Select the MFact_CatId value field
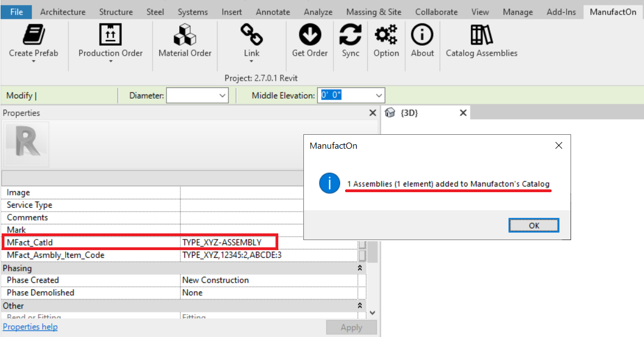Image resolution: width=644 pixels, height=337 pixels. point(228,242)
